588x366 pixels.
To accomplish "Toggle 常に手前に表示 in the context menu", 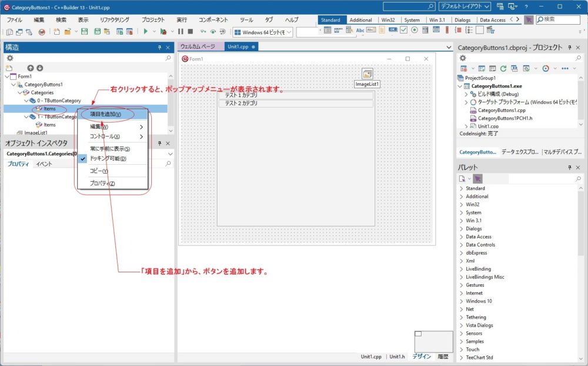I will [x=109, y=149].
